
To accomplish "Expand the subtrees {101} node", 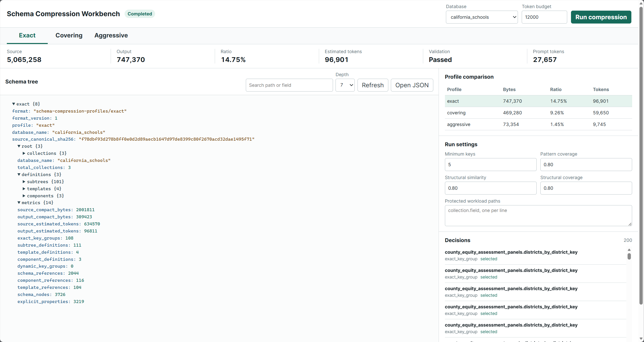I will point(24,182).
